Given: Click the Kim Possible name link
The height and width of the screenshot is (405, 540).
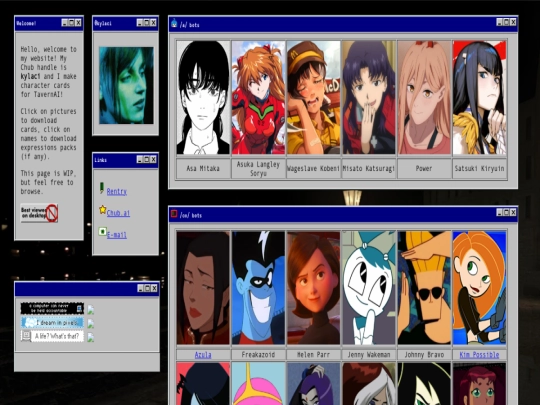Looking at the screenshot, I should [x=479, y=354].
